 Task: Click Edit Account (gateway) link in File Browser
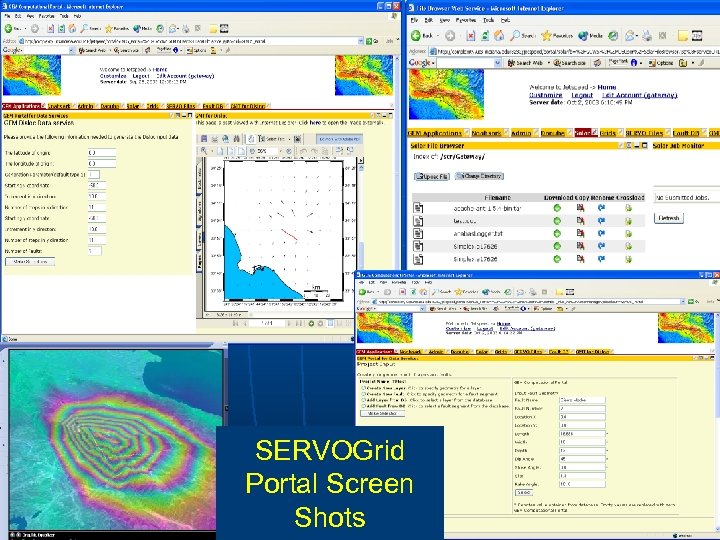coord(639,95)
